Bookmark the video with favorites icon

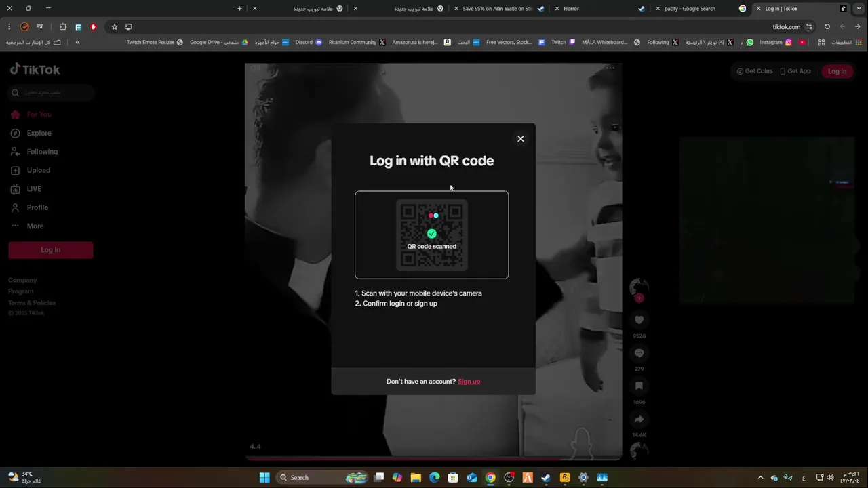[x=639, y=386]
